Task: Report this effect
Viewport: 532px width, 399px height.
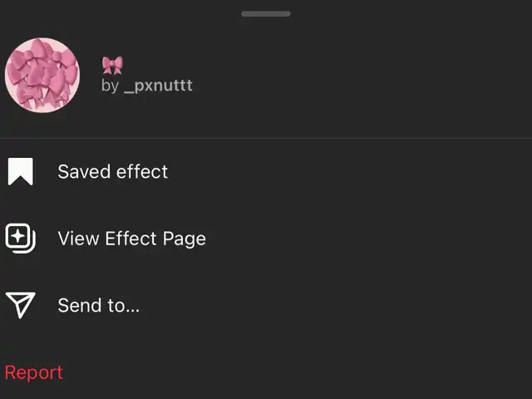Action: tap(33, 372)
